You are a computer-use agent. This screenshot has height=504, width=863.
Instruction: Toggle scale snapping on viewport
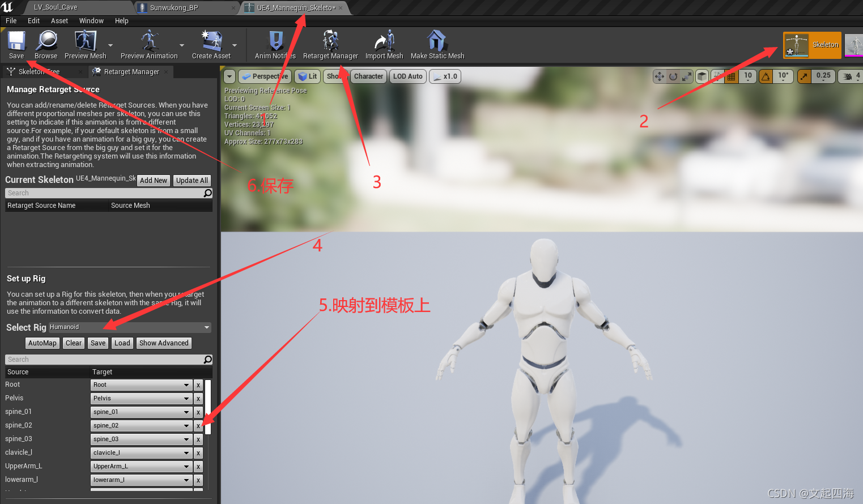tap(804, 76)
